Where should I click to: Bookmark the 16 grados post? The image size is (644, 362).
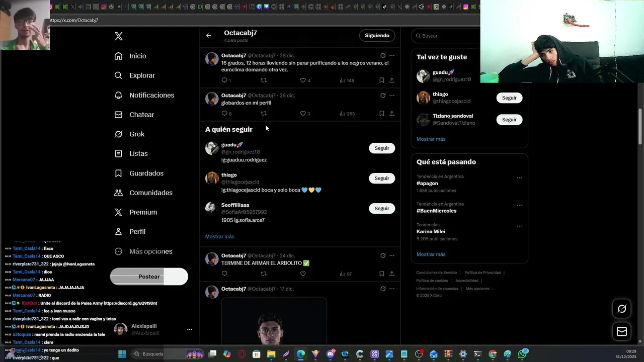(382, 80)
